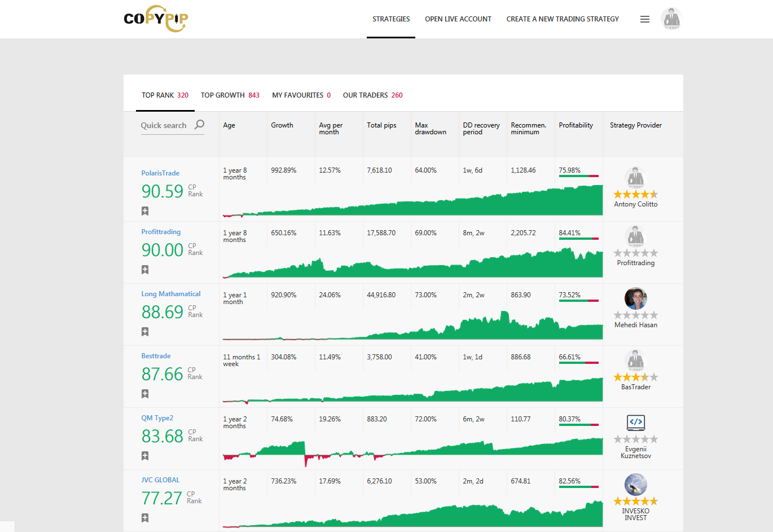Bookmark the Besttrade strategy
773x532 pixels.
click(x=145, y=394)
